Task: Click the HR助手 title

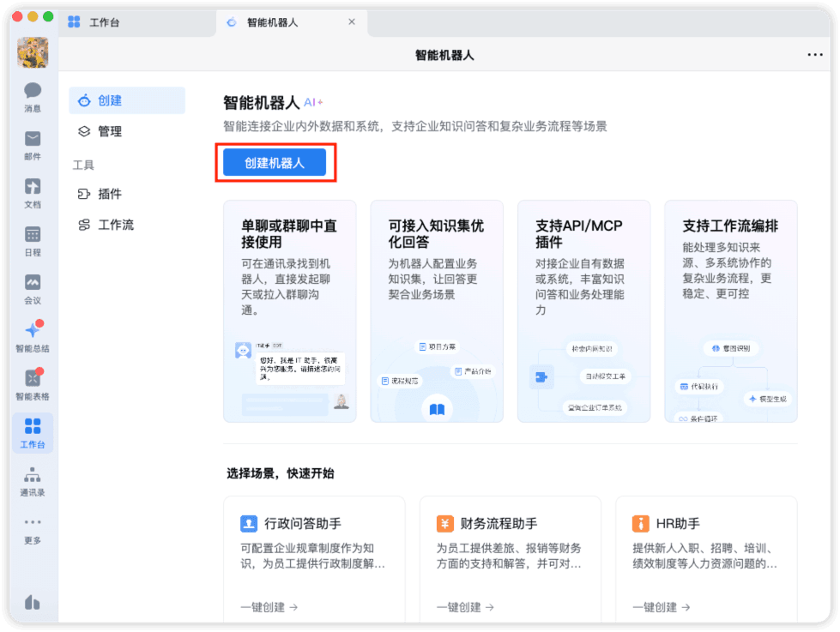Action: 678,523
